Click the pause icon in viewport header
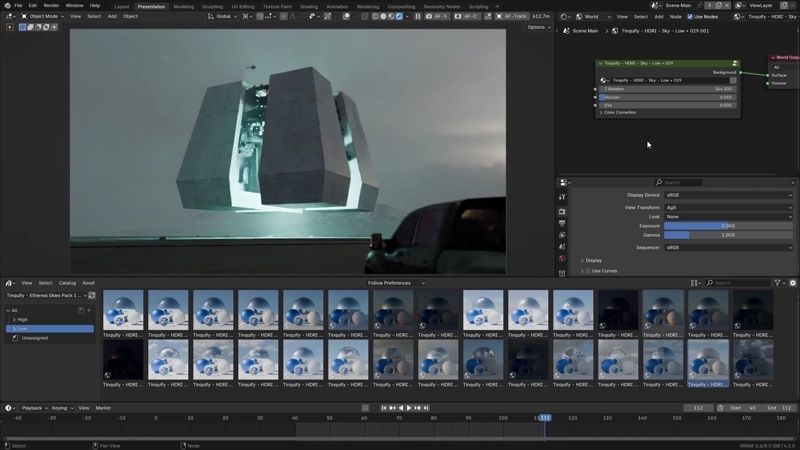Image resolution: width=800 pixels, height=450 pixels. (418, 16)
